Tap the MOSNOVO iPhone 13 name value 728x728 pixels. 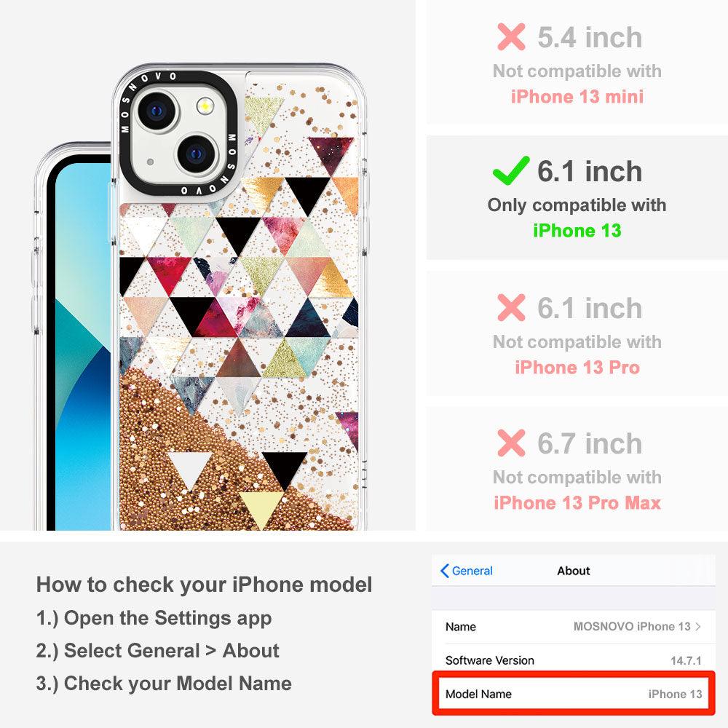[x=632, y=626]
